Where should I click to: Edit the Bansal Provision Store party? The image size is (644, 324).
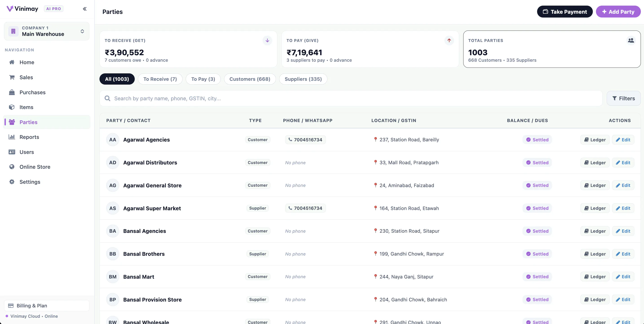[x=623, y=300]
